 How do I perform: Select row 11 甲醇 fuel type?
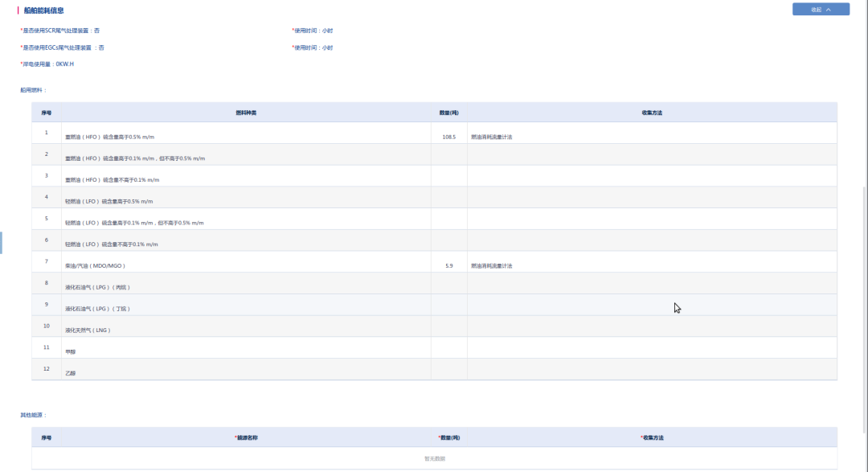tap(70, 351)
